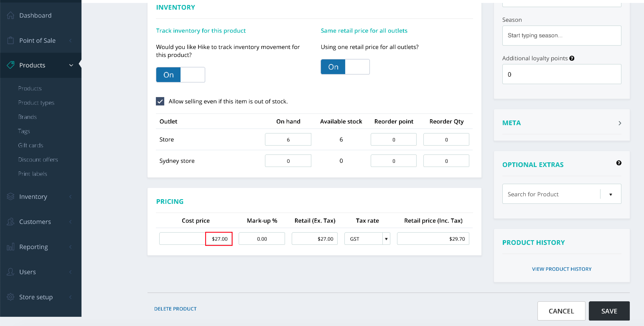Viewport: 644px width, 326px height.
Task: Open Discount offers in sidebar submenu
Action: point(38,159)
